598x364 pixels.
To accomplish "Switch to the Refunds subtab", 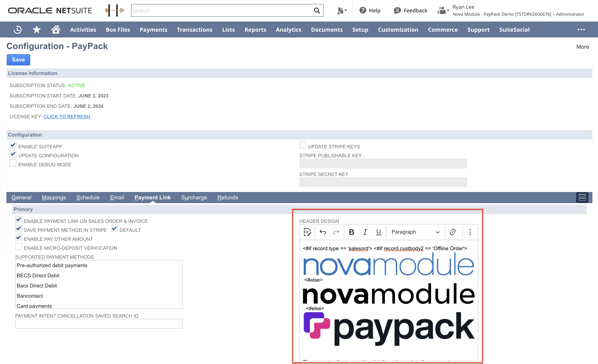I will click(x=228, y=198).
